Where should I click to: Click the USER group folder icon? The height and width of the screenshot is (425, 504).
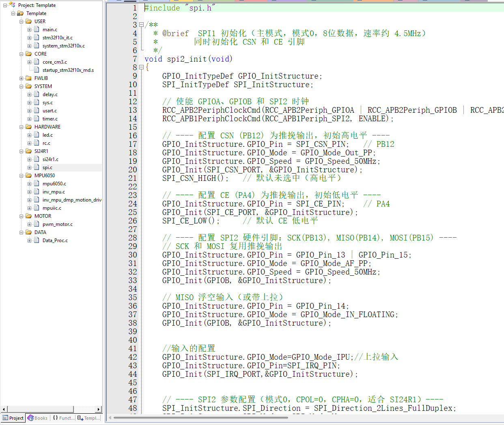[x=28, y=21]
